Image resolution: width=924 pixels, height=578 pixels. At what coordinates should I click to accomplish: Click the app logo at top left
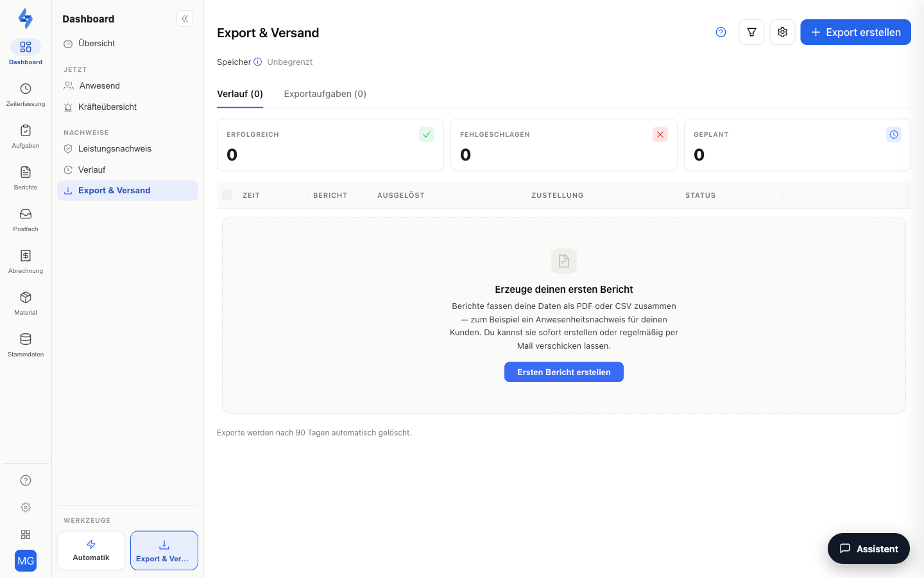(x=26, y=18)
